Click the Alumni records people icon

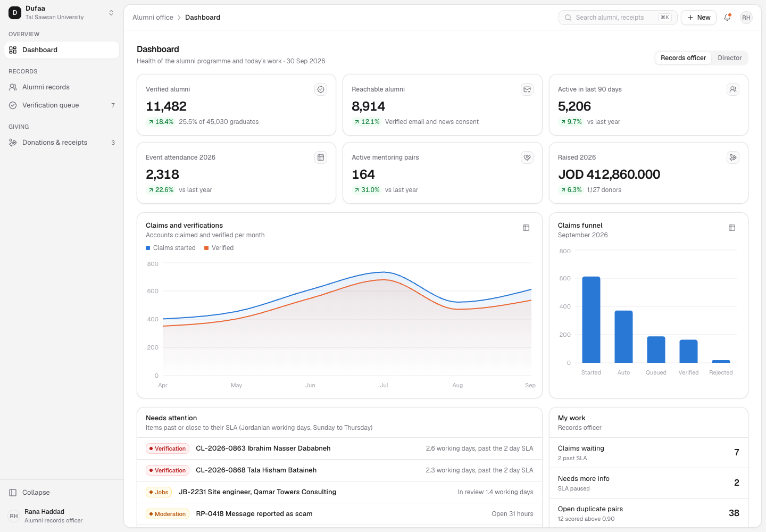click(13, 87)
